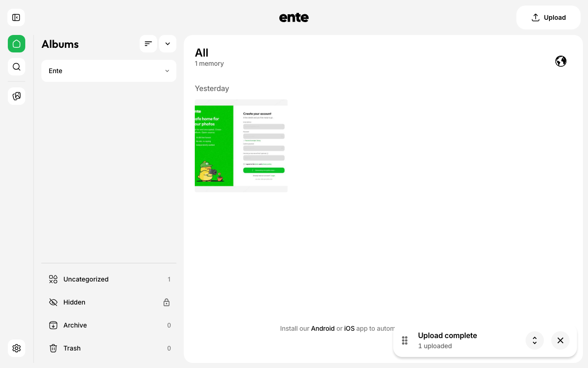The width and height of the screenshot is (588, 368).
Task: Click the "1 uploaded" status text
Action: click(435, 346)
